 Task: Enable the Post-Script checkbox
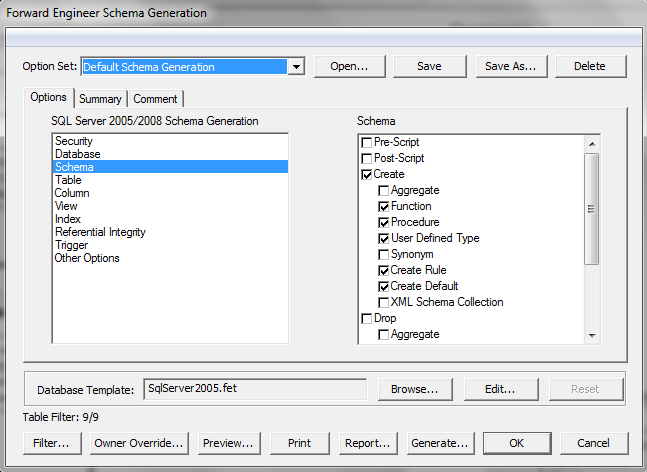(366, 158)
